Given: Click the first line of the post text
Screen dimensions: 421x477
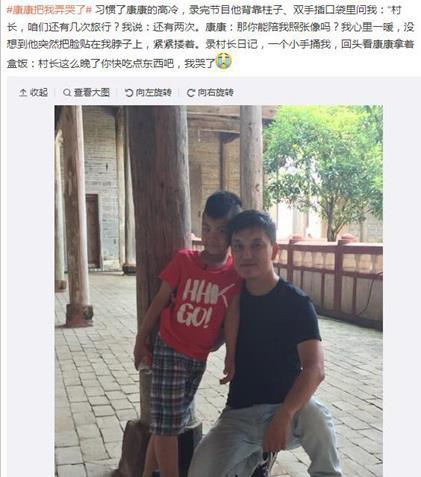Looking at the screenshot, I should [x=210, y=10].
